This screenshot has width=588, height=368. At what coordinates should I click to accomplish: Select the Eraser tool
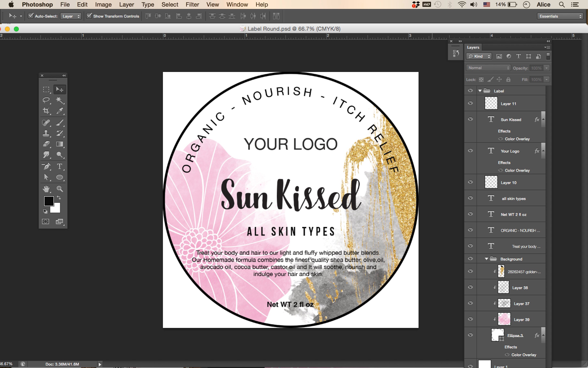coord(46,144)
